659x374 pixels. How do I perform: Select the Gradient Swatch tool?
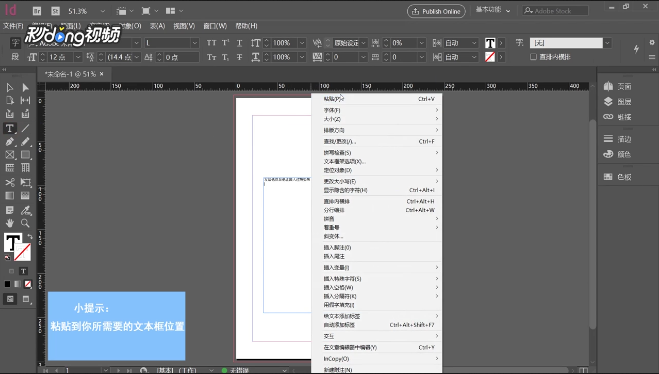pyautogui.click(x=10, y=195)
